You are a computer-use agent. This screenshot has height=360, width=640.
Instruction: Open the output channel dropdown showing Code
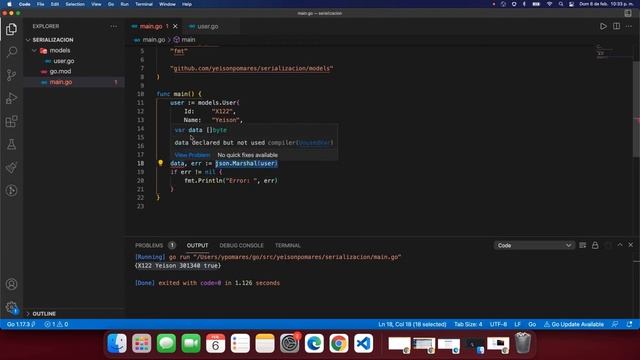pyautogui.click(x=534, y=245)
